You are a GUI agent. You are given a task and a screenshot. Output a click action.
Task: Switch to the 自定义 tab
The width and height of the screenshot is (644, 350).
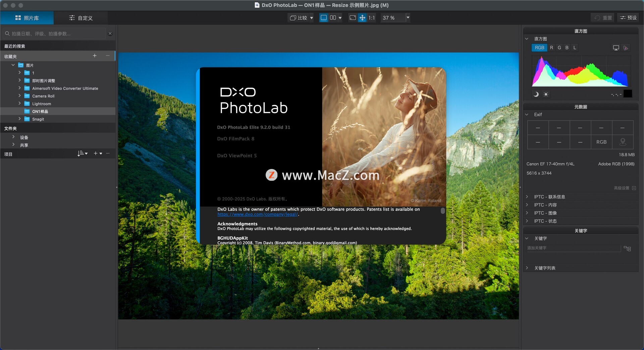tap(81, 18)
